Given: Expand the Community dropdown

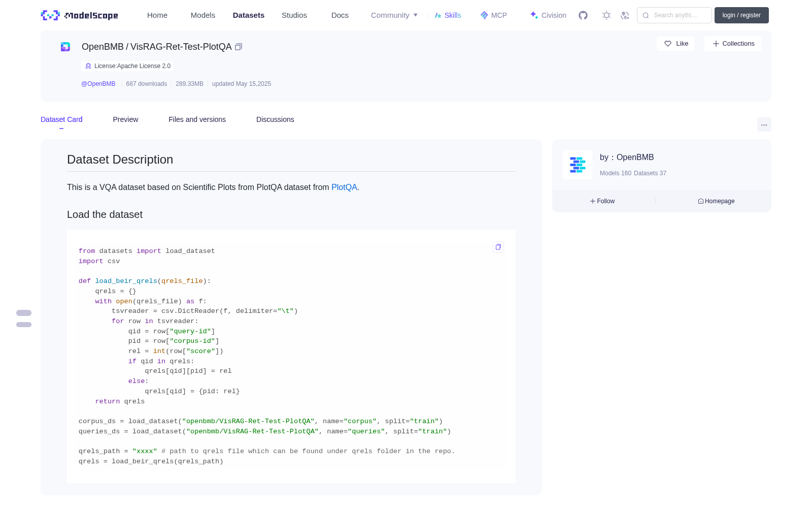Looking at the screenshot, I should pyautogui.click(x=394, y=15).
